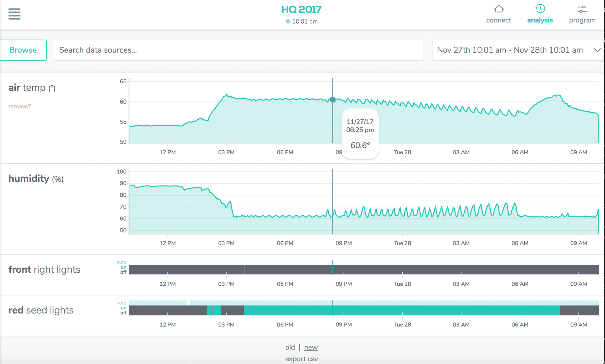
Task: Expand the date range chevron arrow
Action: click(x=597, y=50)
